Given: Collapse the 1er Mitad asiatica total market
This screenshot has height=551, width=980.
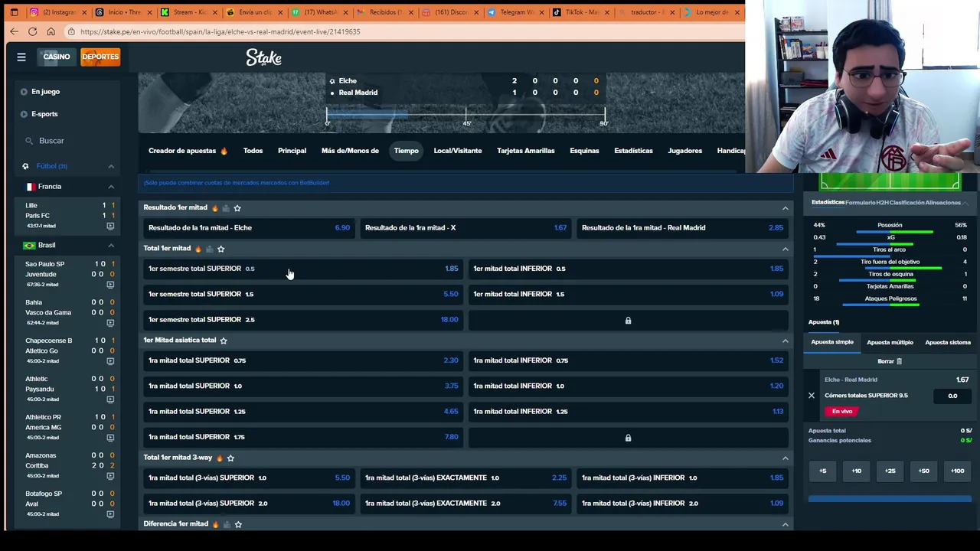Looking at the screenshot, I should pos(785,341).
